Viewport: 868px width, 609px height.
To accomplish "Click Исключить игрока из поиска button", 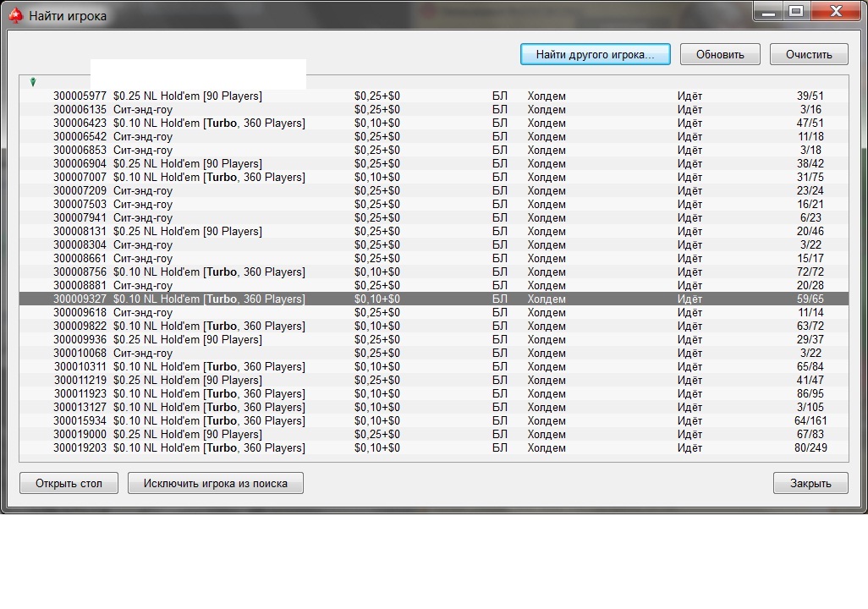I will point(215,484).
